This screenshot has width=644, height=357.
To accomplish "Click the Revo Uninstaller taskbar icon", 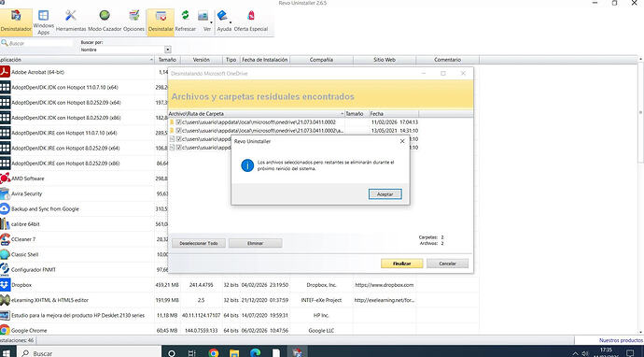I will coord(298,352).
